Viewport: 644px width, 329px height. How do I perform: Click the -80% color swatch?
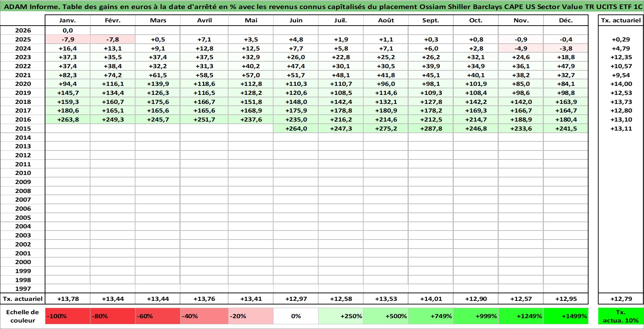click(x=113, y=316)
